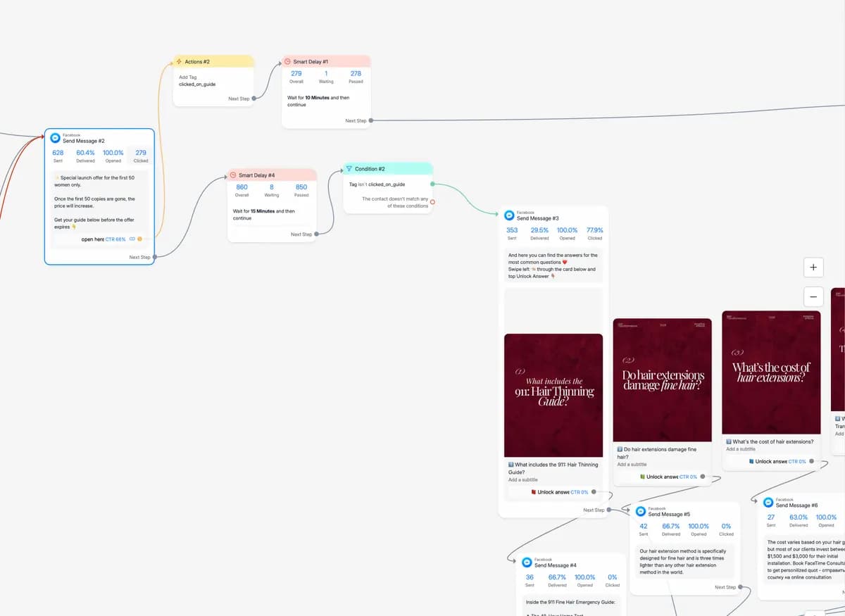The width and height of the screenshot is (845, 616).
Task: Click the 279 Overall stat in Smart Delay #1
Action: [296, 77]
